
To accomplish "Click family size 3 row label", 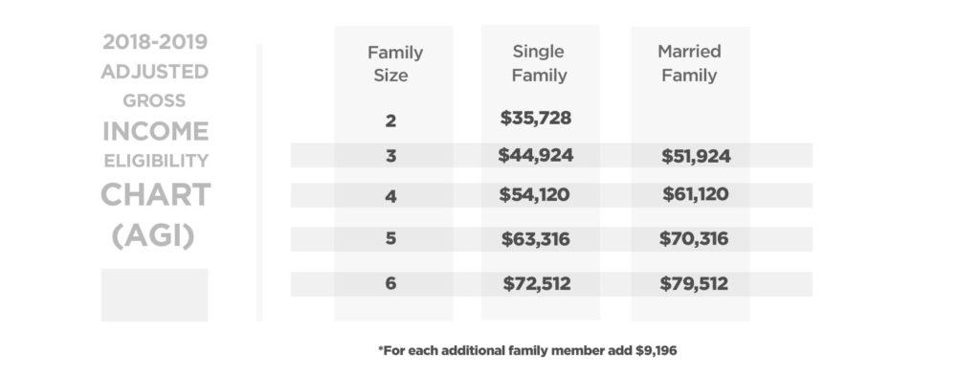I will coord(390,156).
